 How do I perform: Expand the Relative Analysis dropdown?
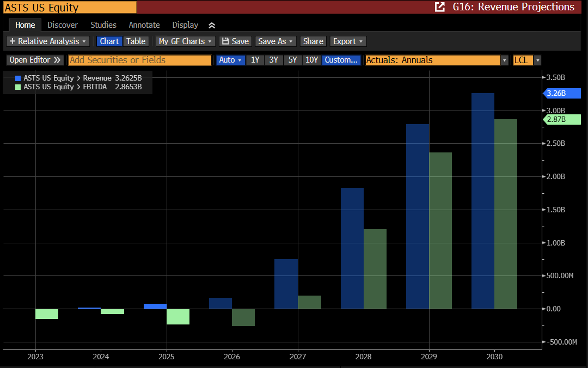coord(48,41)
